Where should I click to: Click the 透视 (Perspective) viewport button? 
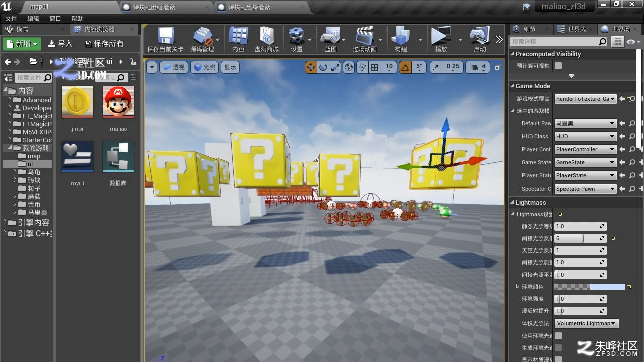tap(174, 67)
